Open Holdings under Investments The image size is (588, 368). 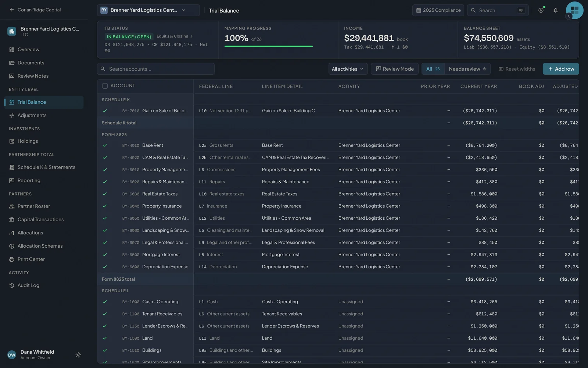(x=44, y=141)
